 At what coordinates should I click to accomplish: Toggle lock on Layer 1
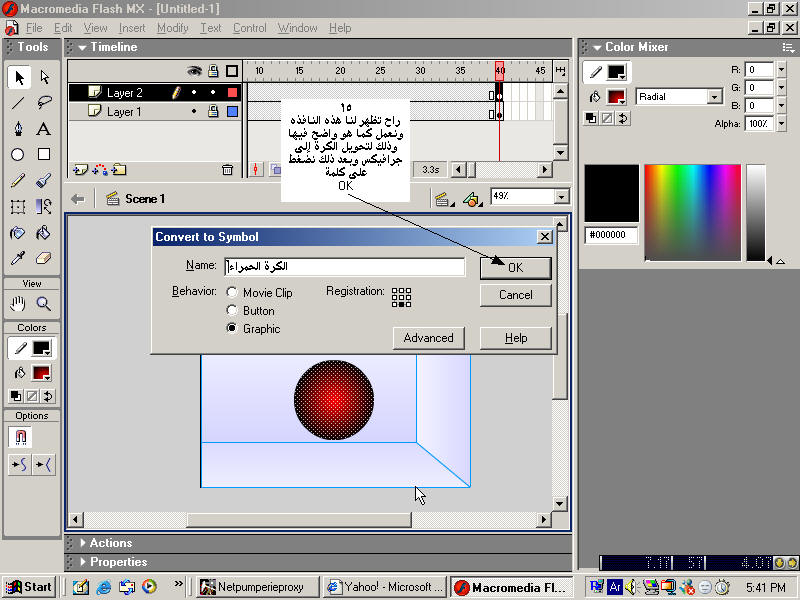pyautogui.click(x=213, y=111)
